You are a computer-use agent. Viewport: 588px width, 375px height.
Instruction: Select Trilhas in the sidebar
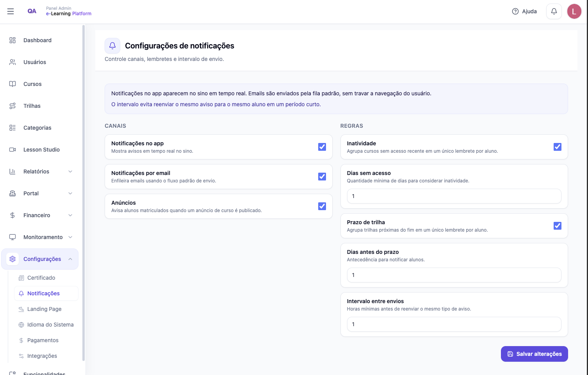pyautogui.click(x=40, y=106)
